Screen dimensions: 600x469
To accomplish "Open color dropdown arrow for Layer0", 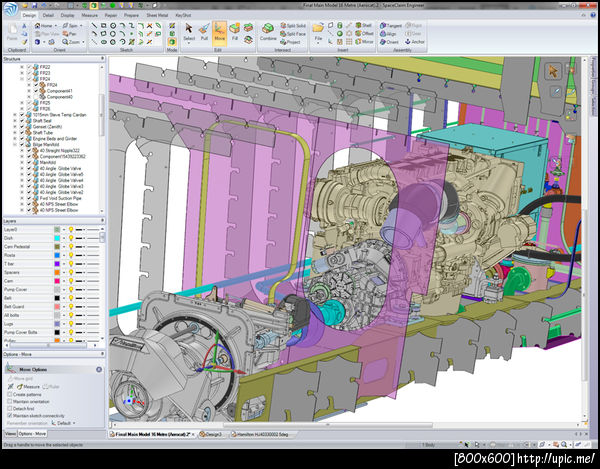I will click(x=64, y=230).
